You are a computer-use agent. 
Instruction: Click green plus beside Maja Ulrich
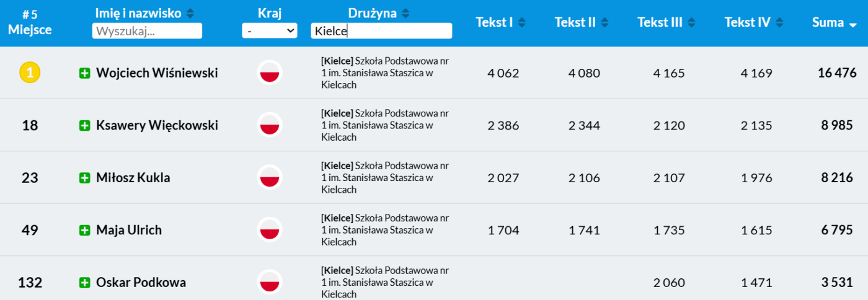pos(84,231)
